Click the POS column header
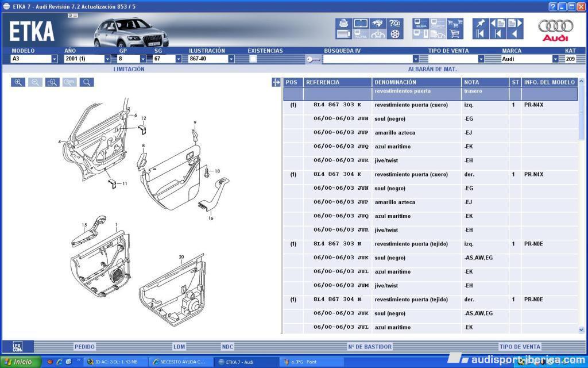The height and width of the screenshot is (368, 588). pos(293,82)
